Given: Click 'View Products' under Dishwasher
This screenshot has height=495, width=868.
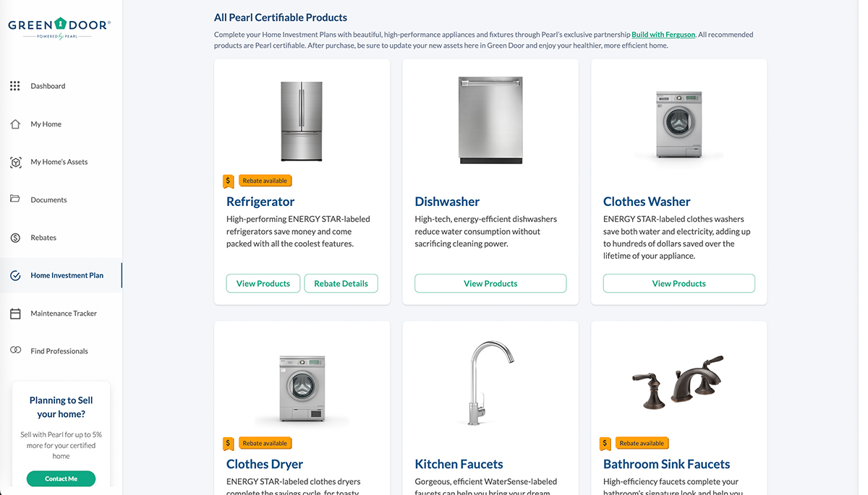Looking at the screenshot, I should click(x=490, y=283).
